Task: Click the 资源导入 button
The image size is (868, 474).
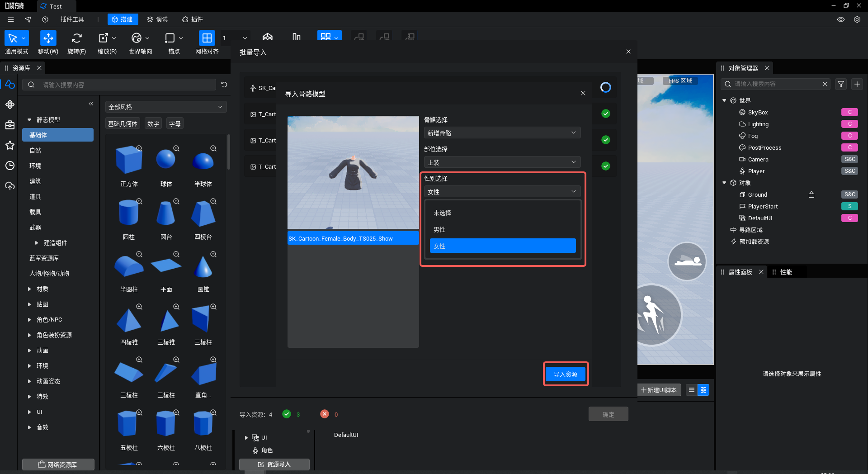Action: pos(274,465)
